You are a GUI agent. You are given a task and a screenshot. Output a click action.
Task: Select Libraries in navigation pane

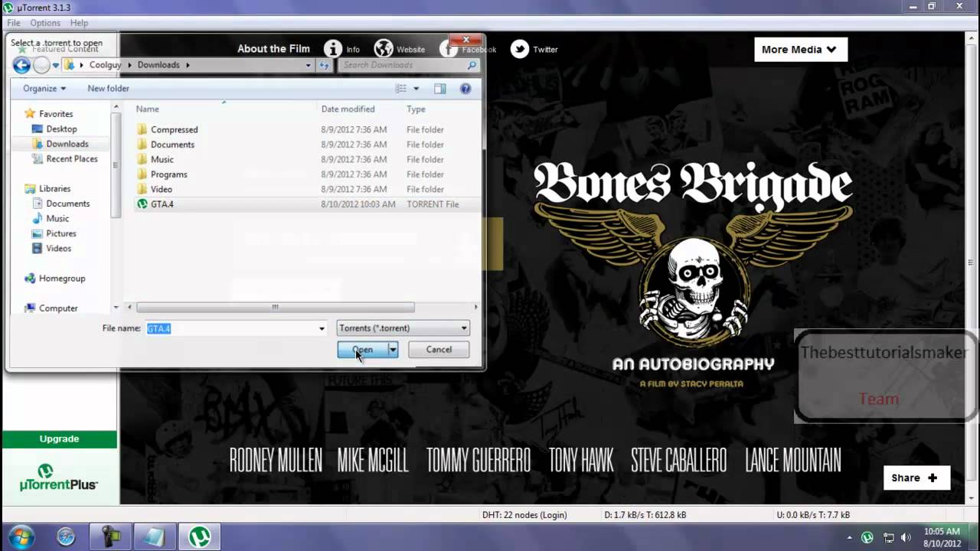point(54,189)
